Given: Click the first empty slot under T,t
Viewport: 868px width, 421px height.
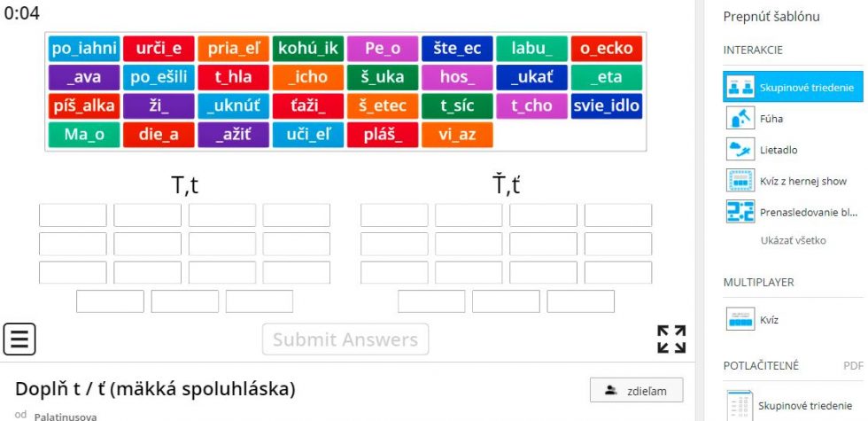Looking at the screenshot, I should click(x=73, y=214).
